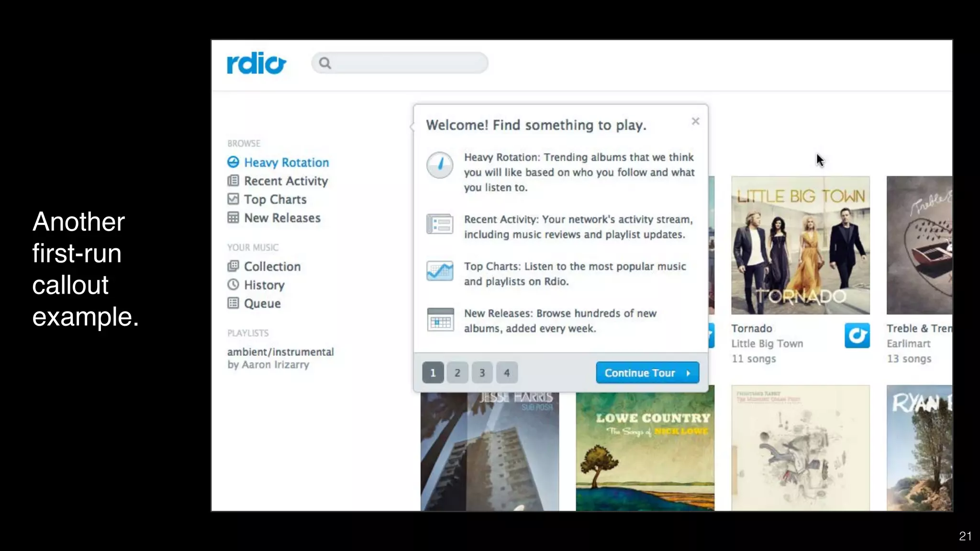
Task: Select tour step 4
Action: tap(507, 373)
